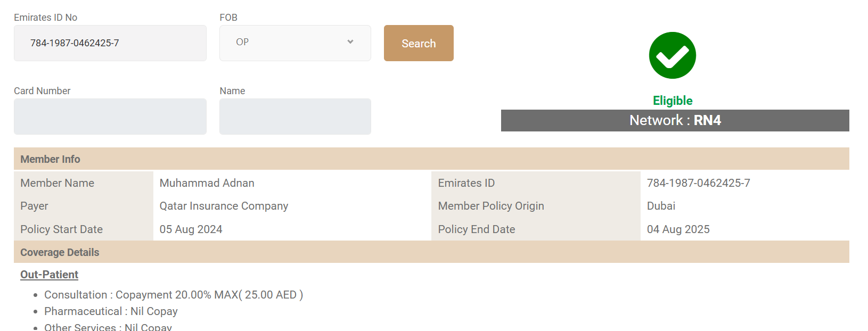Click the Emirates ID No input field
The image size is (868, 331).
(x=110, y=43)
